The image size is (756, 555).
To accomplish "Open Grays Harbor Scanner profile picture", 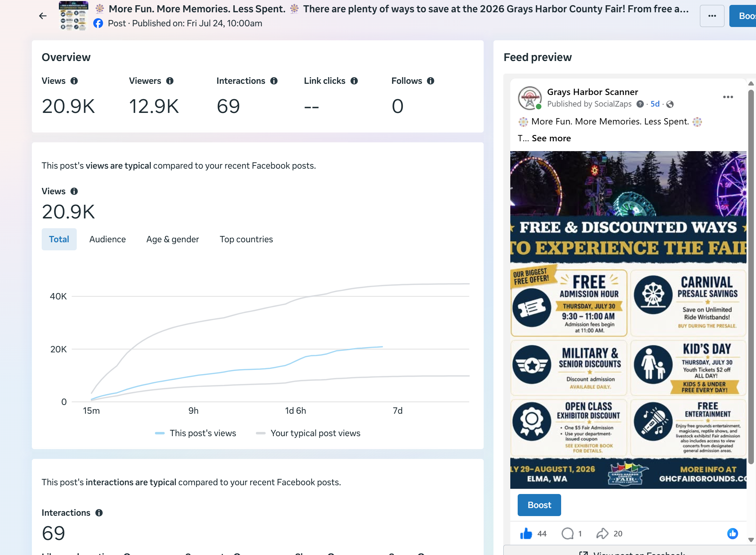I will [530, 98].
